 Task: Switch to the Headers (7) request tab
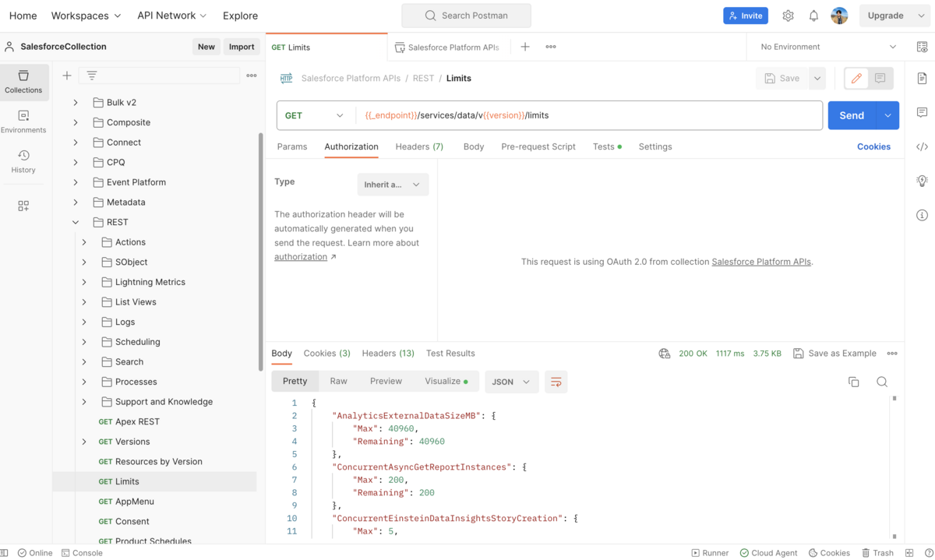[x=419, y=146]
